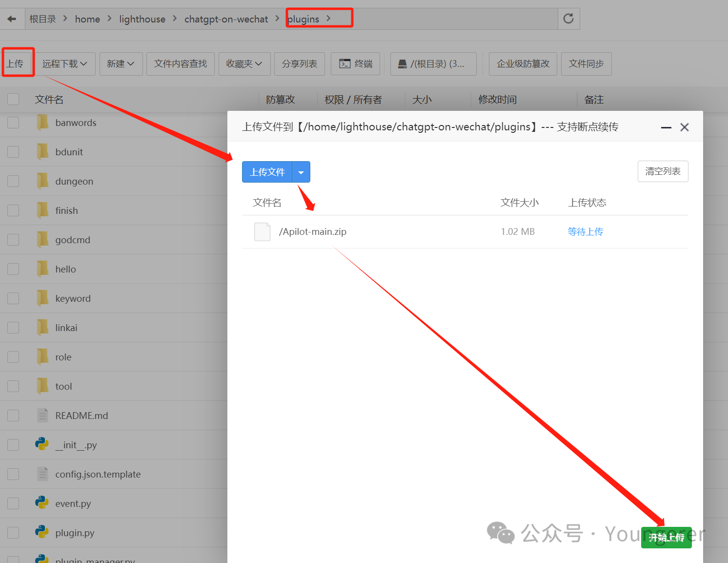
Task: Tick the checkbox next to bdunit
Action: (13, 152)
